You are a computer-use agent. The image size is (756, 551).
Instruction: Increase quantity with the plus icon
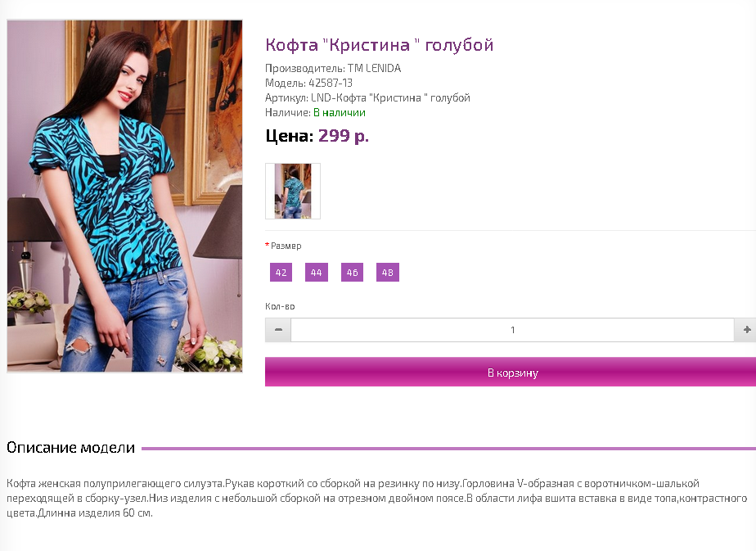tap(746, 330)
